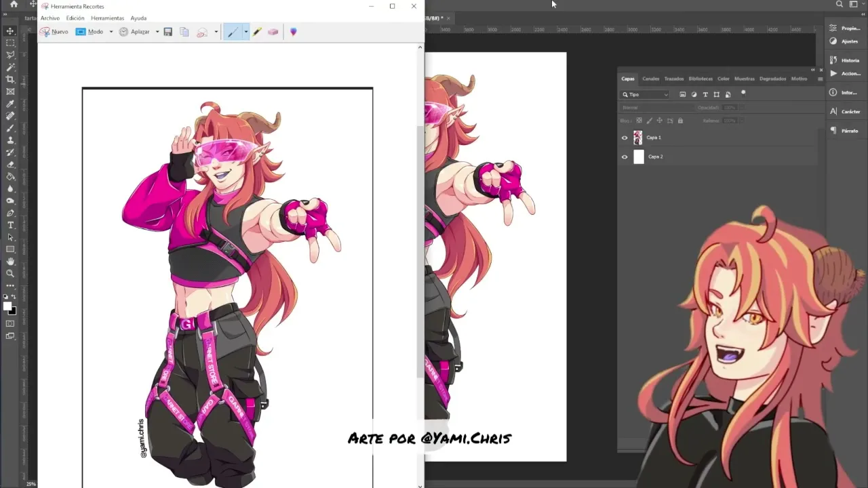Open the Aplazar delay dropdown arrow
Screen dimensions: 868x488
(157, 32)
